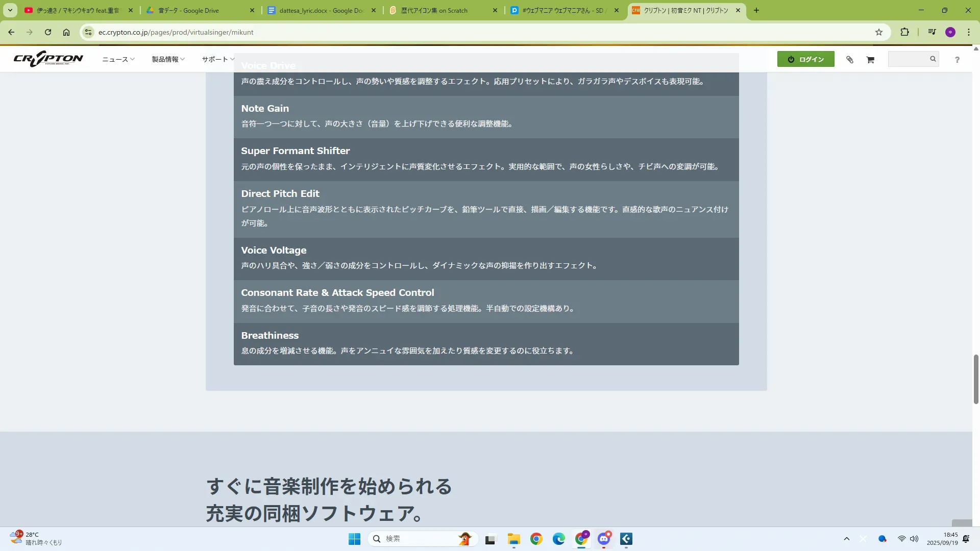Expand the サポート dropdown menu
This screenshot has height=551, width=980.
pyautogui.click(x=217, y=59)
